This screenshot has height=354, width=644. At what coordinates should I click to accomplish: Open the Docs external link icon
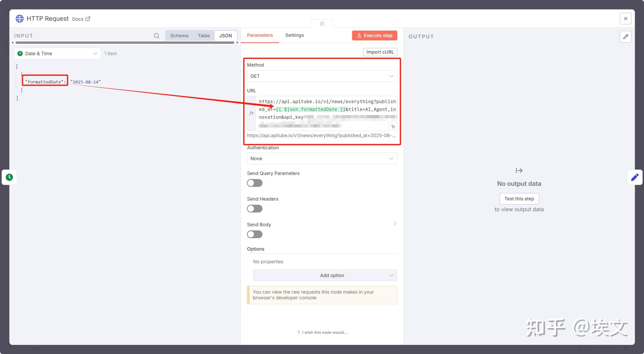(88, 19)
